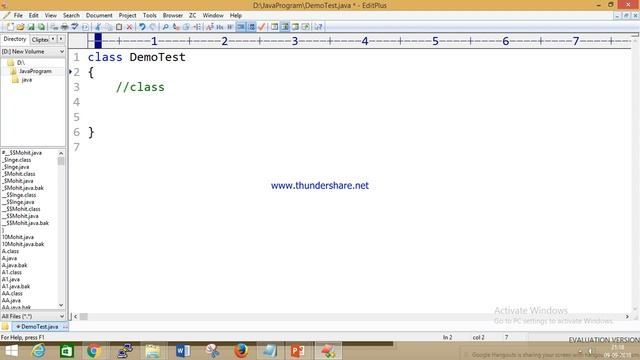Viewport: 640px width, 360px height.
Task: Click the Paste clipboard icon
Action: tap(119, 27)
